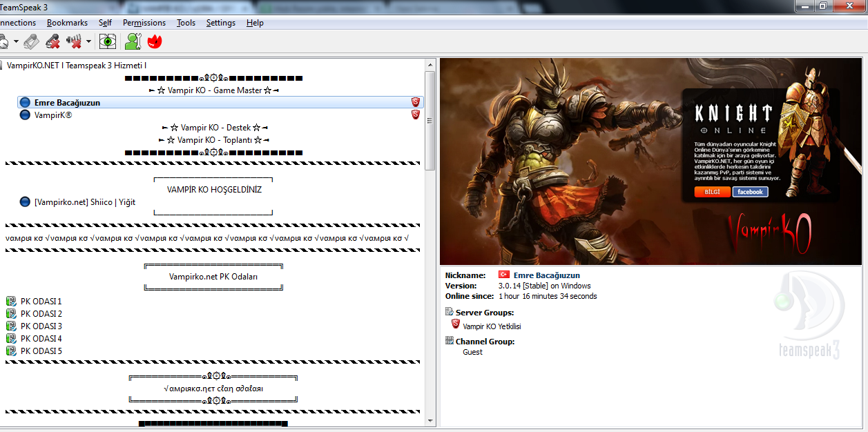
Task: Click the facebook button on banner
Action: pos(750,192)
